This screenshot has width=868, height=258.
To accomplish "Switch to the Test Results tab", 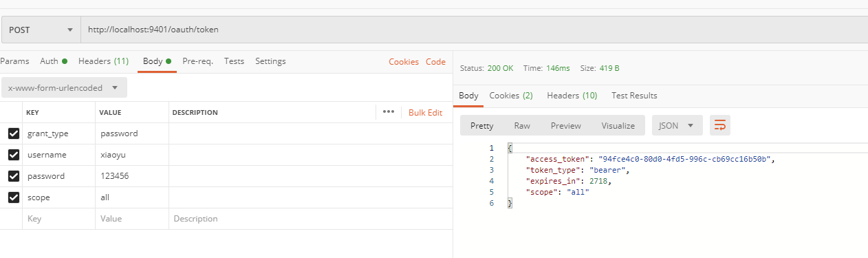I will [x=634, y=96].
